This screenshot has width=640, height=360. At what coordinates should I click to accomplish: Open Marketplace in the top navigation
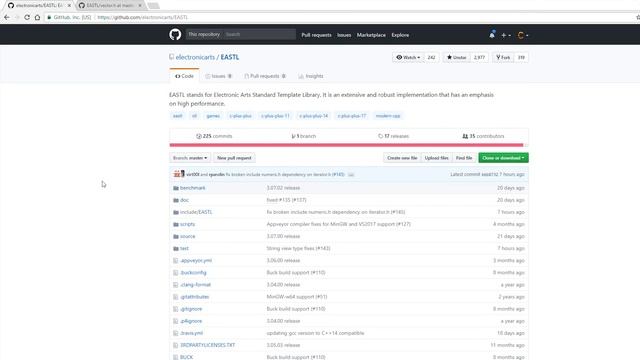pyautogui.click(x=371, y=35)
